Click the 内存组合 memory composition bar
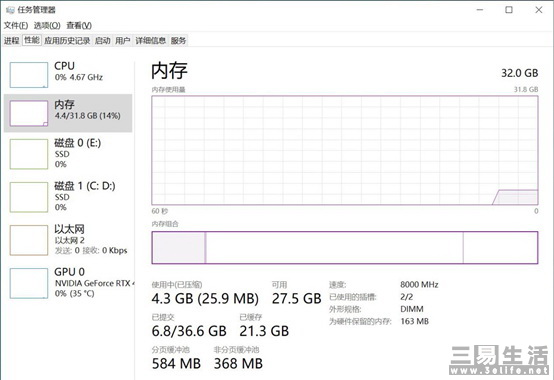Screen dimensions: 554x380 pos(345,248)
